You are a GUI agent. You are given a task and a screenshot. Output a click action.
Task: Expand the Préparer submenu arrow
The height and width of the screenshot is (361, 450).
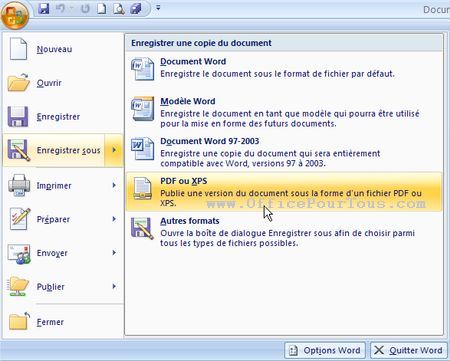coord(114,219)
